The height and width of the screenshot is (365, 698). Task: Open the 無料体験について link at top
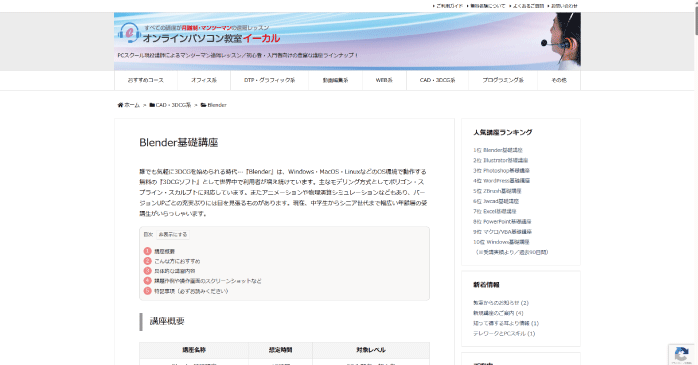click(x=487, y=6)
